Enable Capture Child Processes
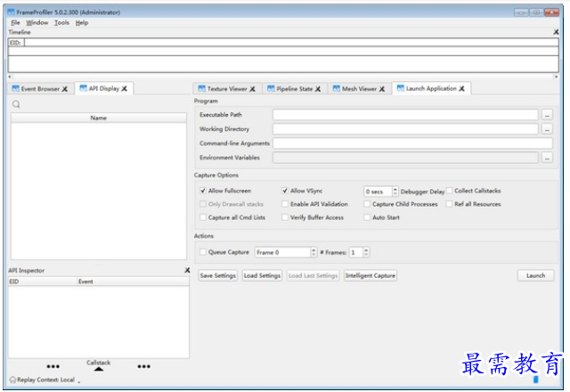This screenshot has width=570, height=392. pos(367,204)
